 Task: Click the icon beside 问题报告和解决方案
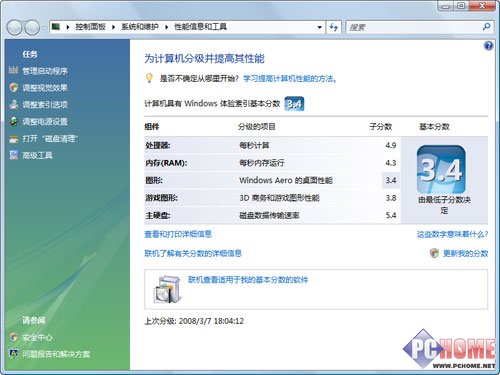(x=14, y=354)
